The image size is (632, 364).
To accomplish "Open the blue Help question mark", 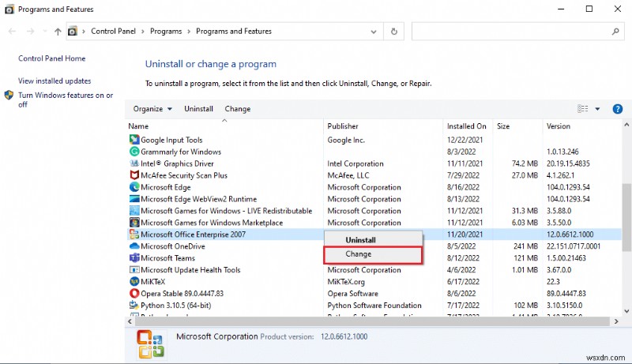I will point(618,109).
